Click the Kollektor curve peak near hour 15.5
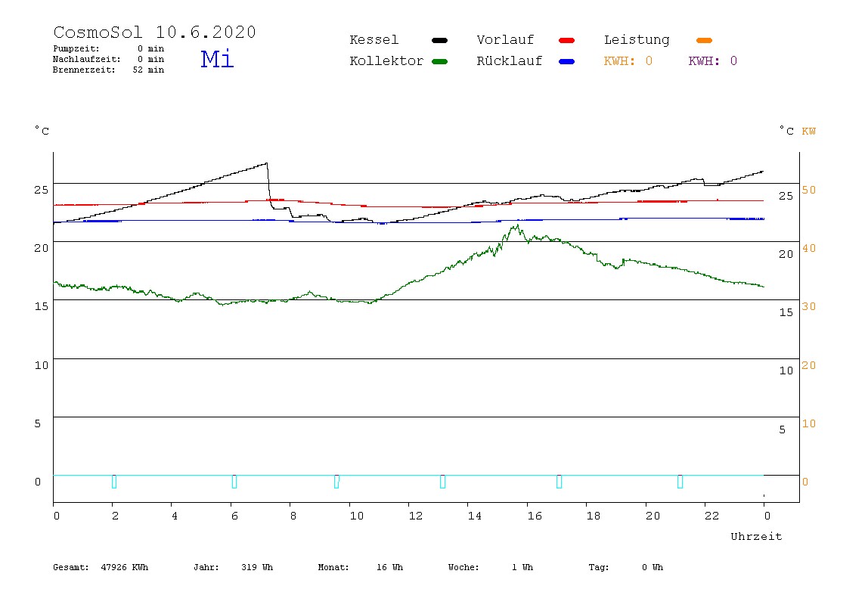The image size is (868, 614). (517, 225)
